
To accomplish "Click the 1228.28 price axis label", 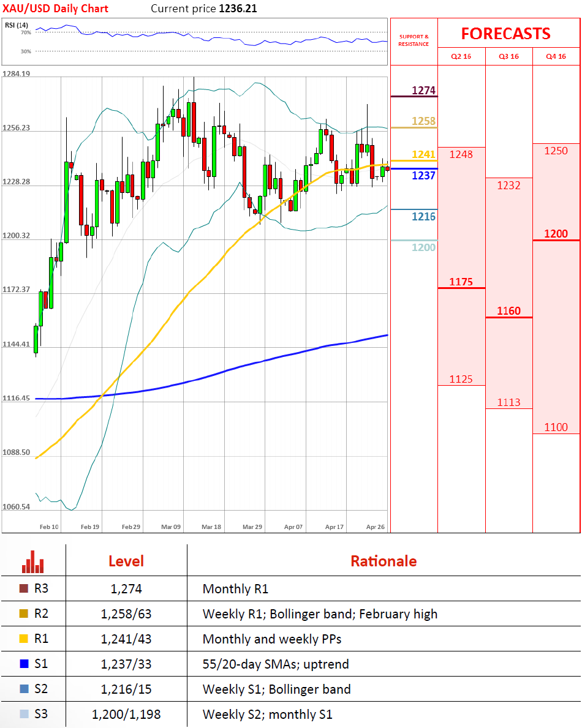I will (x=17, y=181).
